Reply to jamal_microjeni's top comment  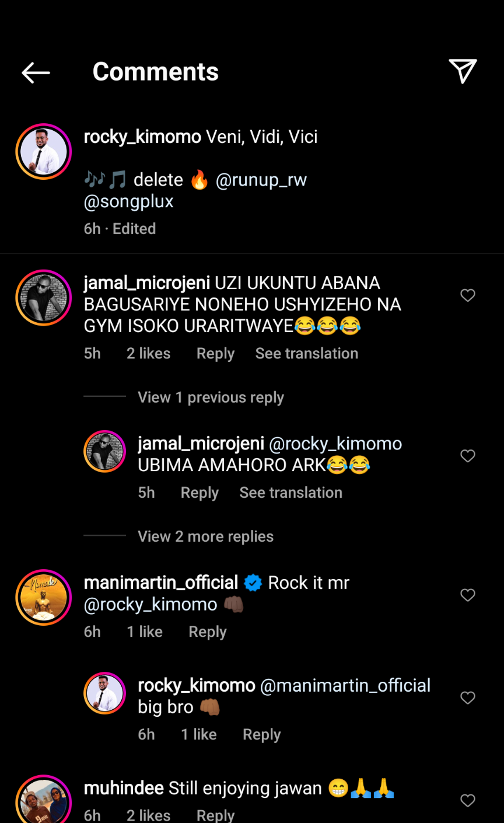tap(215, 354)
